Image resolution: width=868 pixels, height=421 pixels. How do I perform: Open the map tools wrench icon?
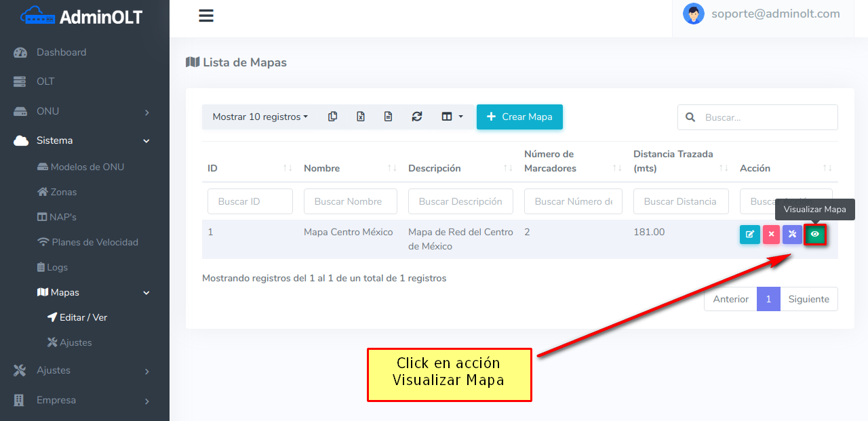pos(792,235)
